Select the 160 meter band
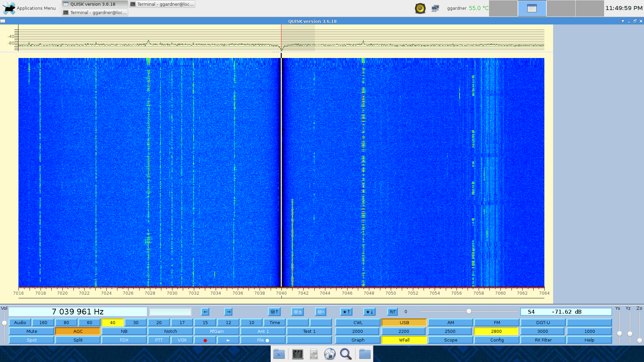The image size is (644, 362). pyautogui.click(x=43, y=323)
